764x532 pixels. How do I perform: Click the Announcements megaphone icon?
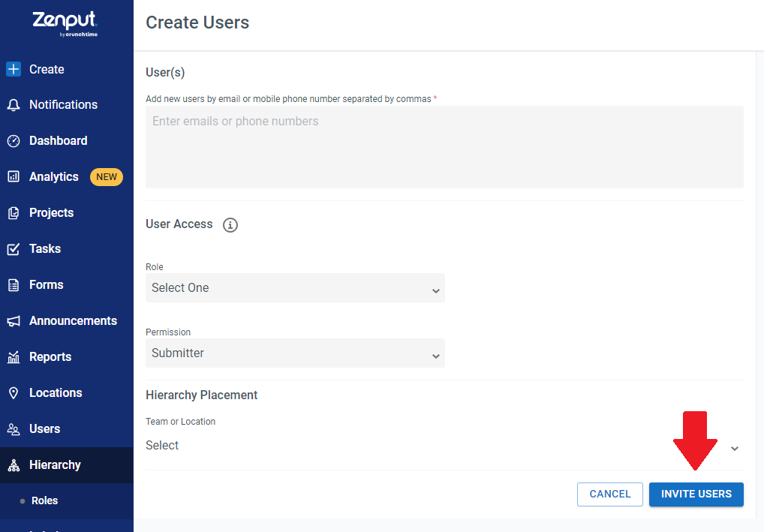pyautogui.click(x=14, y=321)
